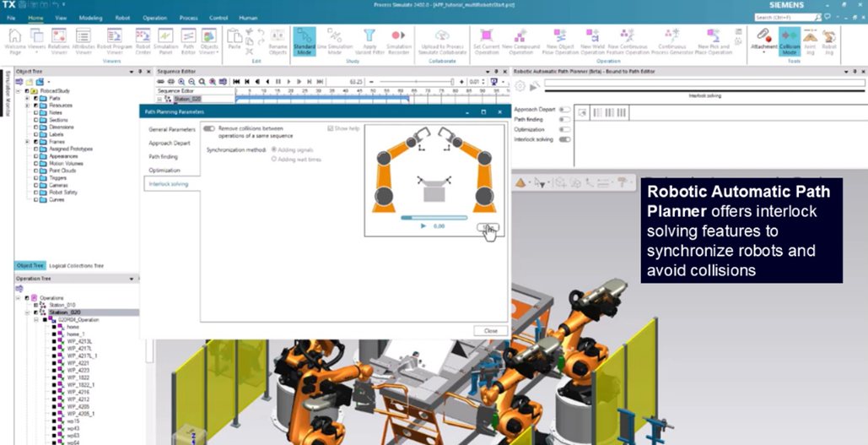This screenshot has height=445, width=868.
Task: Open the Attributes Viewer
Action: pyautogui.click(x=84, y=41)
